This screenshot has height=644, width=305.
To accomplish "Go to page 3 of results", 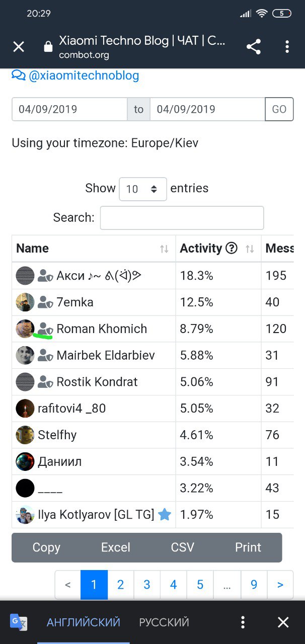I will click(147, 585).
